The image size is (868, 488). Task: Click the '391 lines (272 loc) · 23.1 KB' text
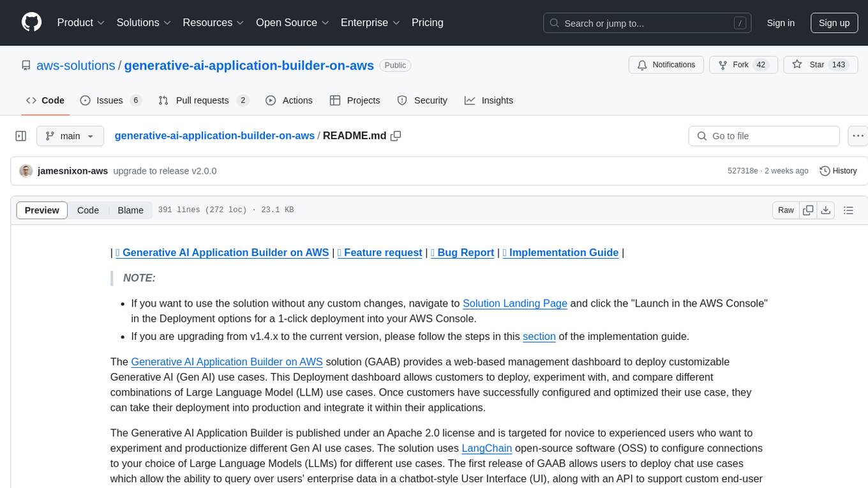[226, 210]
